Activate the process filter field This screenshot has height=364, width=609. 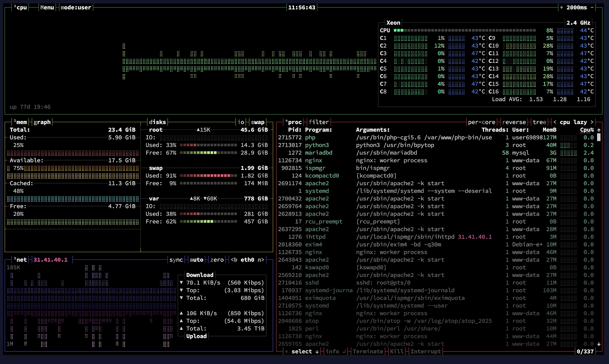pyautogui.click(x=319, y=122)
